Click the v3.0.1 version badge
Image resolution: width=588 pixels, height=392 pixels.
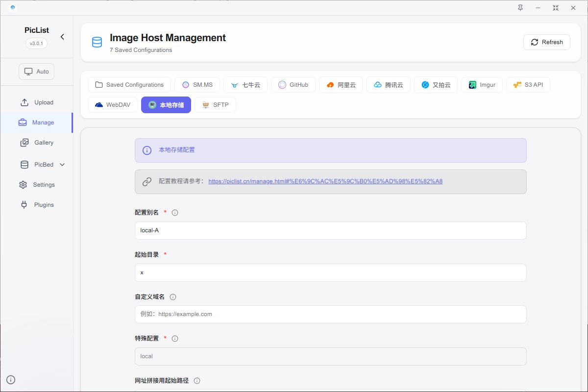pos(36,44)
